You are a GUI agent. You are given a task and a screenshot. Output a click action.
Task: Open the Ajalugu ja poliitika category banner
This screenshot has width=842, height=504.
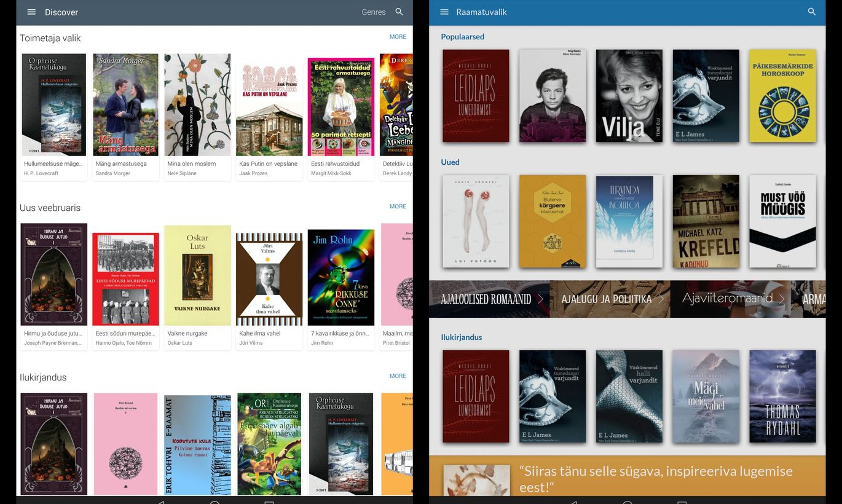610,299
